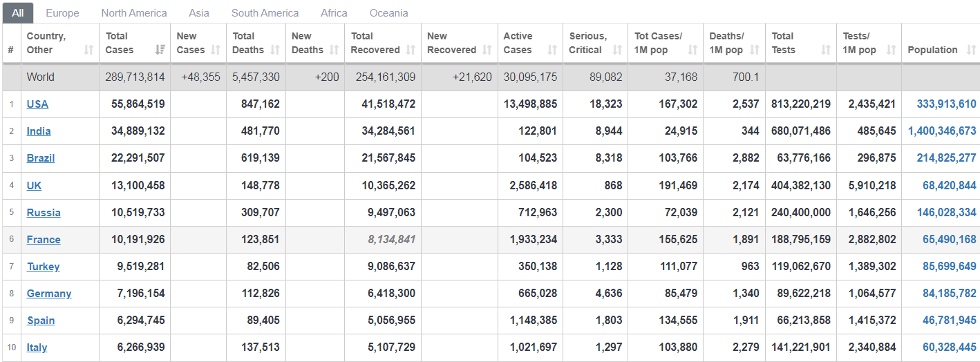
Task: Open the USA country link
Action: click(37, 104)
